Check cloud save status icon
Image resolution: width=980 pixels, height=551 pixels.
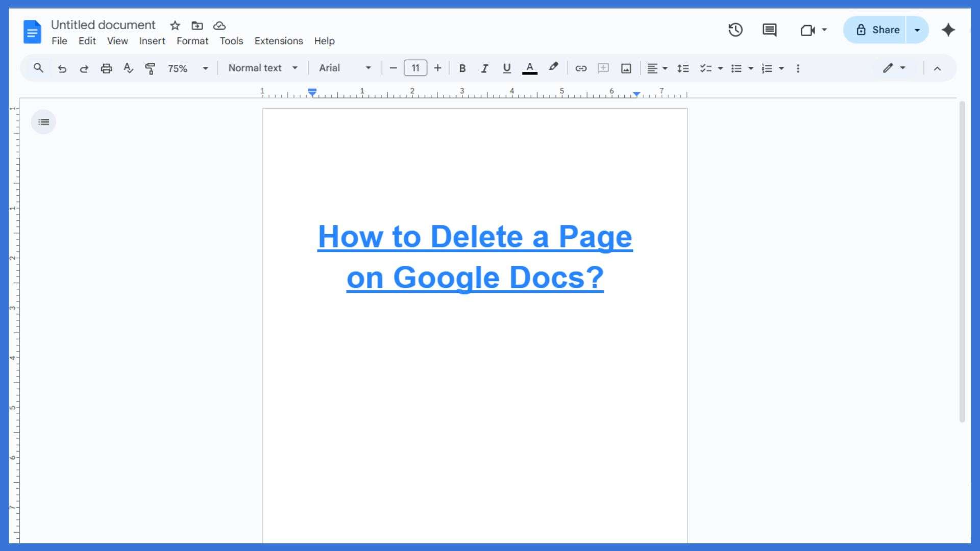[219, 26]
